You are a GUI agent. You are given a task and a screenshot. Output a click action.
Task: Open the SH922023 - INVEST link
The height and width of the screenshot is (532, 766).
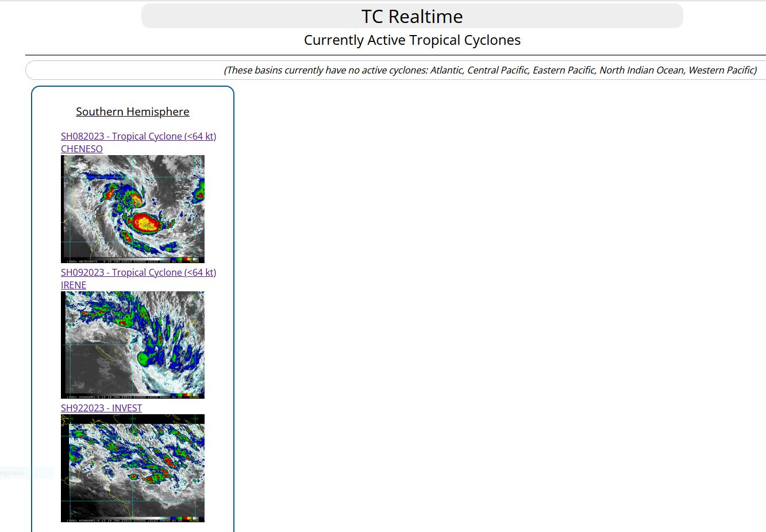pyautogui.click(x=101, y=408)
